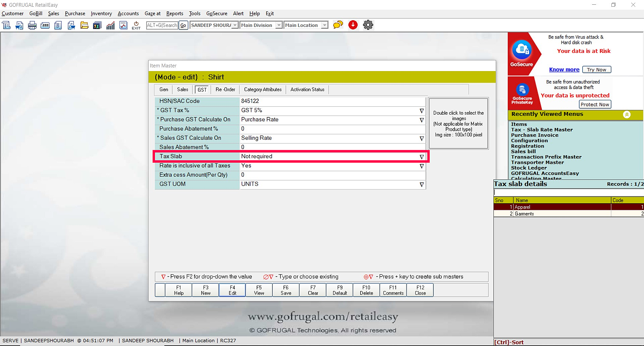Click the Try Now button
Viewport: 644px width, 346px height.
[597, 69]
